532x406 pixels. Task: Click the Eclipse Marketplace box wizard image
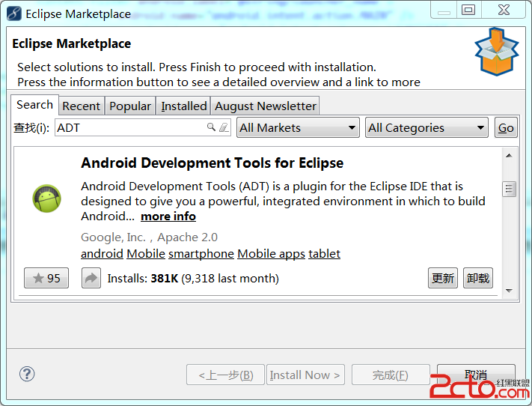pyautogui.click(x=497, y=52)
